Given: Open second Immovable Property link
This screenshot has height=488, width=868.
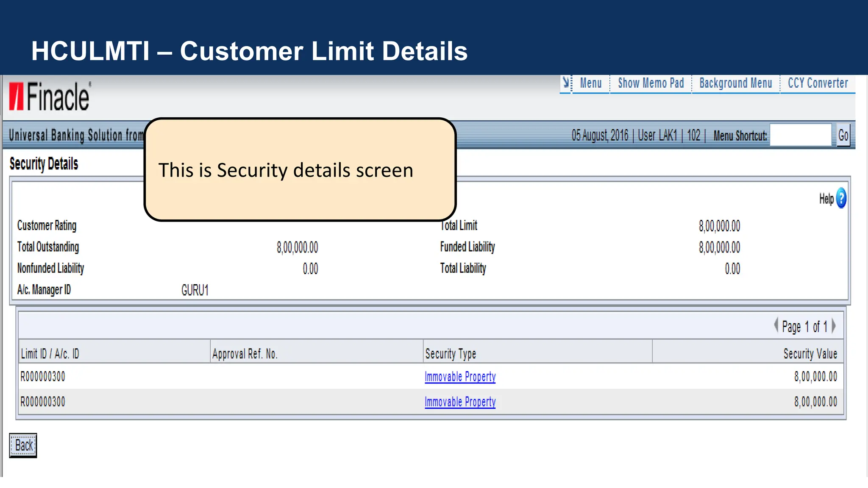Looking at the screenshot, I should tap(460, 402).
